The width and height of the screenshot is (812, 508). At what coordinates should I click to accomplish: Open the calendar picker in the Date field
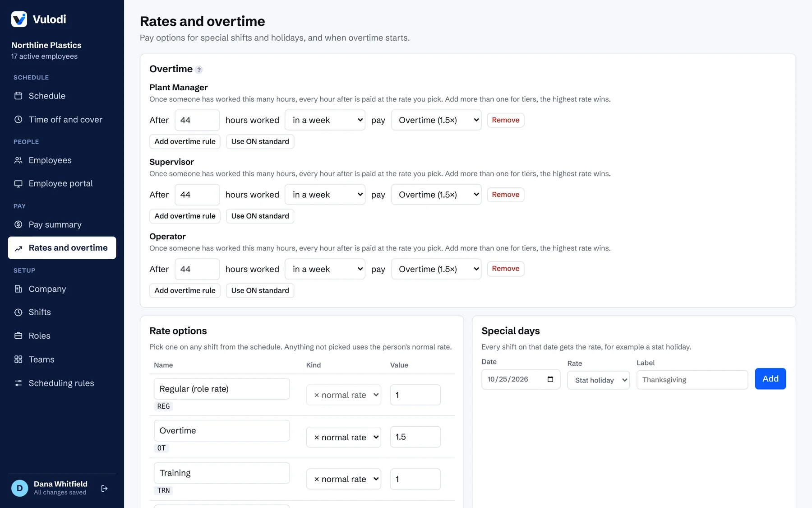[550, 379]
